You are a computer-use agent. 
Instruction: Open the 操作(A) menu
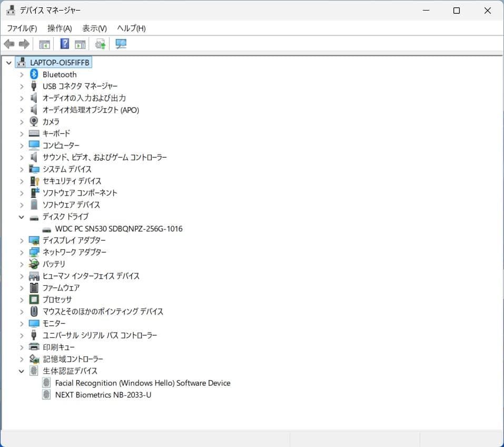(59, 28)
